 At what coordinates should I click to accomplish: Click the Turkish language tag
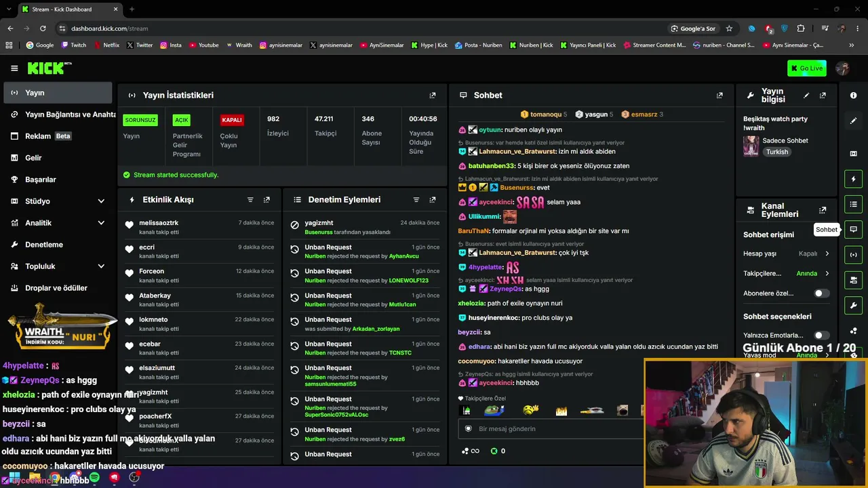pyautogui.click(x=777, y=152)
